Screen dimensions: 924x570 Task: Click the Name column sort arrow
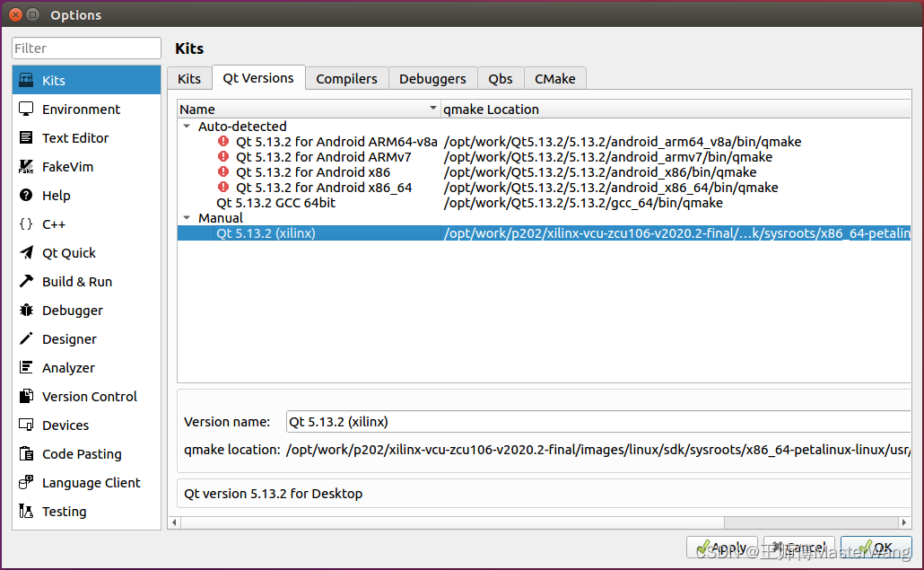pos(433,108)
